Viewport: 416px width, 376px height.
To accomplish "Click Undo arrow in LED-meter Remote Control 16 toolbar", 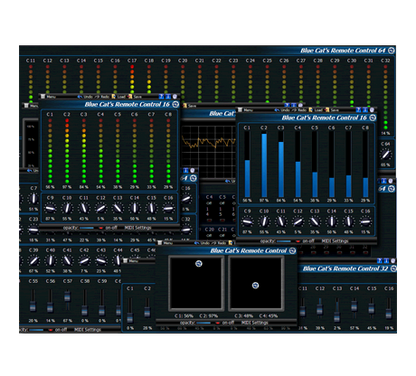I will coord(80,97).
